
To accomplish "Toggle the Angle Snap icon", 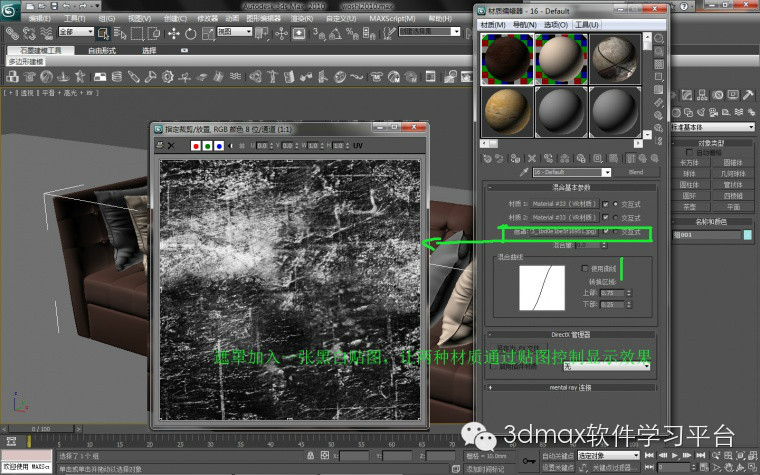I will (x=335, y=33).
